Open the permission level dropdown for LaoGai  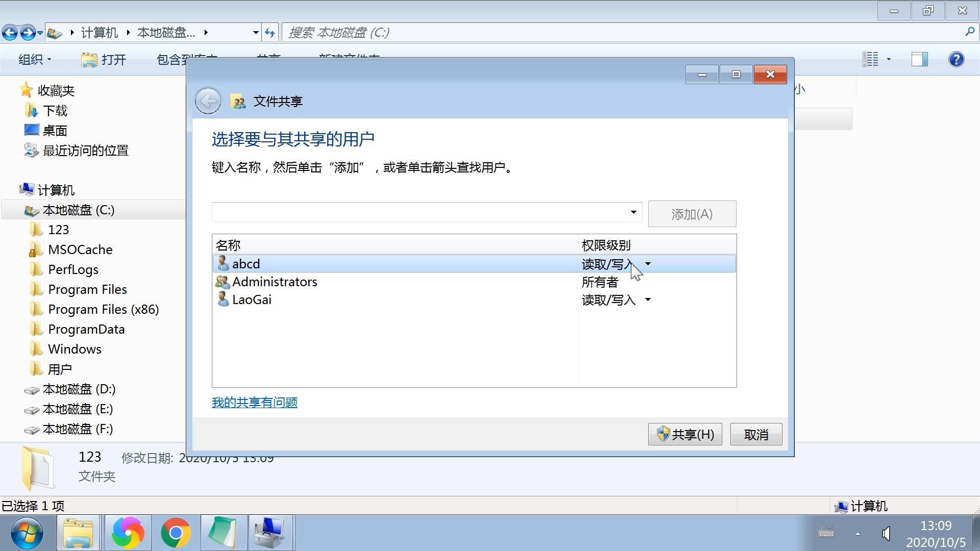click(648, 300)
